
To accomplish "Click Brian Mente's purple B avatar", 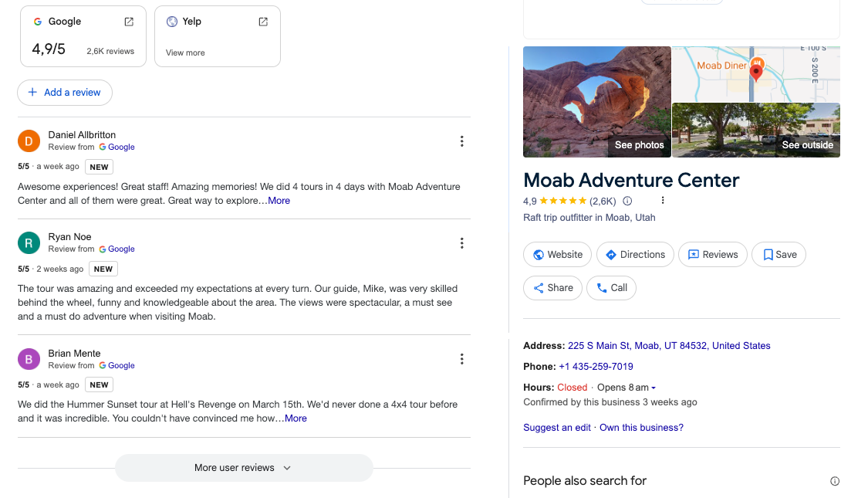I will tap(29, 359).
